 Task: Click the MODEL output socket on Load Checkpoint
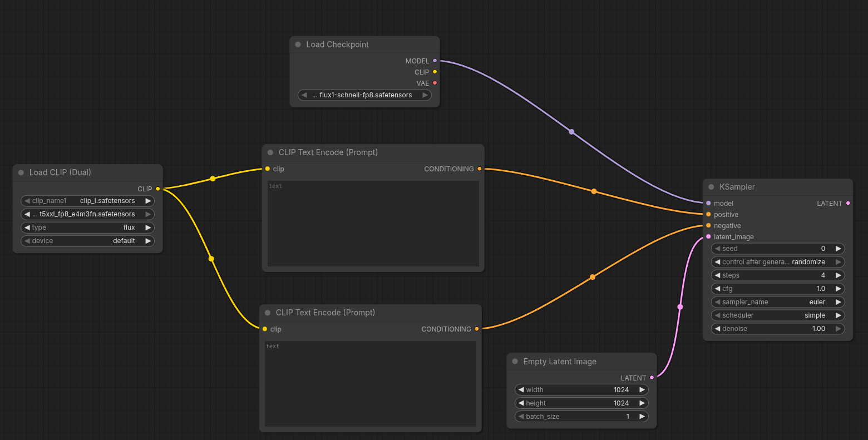[x=435, y=61]
